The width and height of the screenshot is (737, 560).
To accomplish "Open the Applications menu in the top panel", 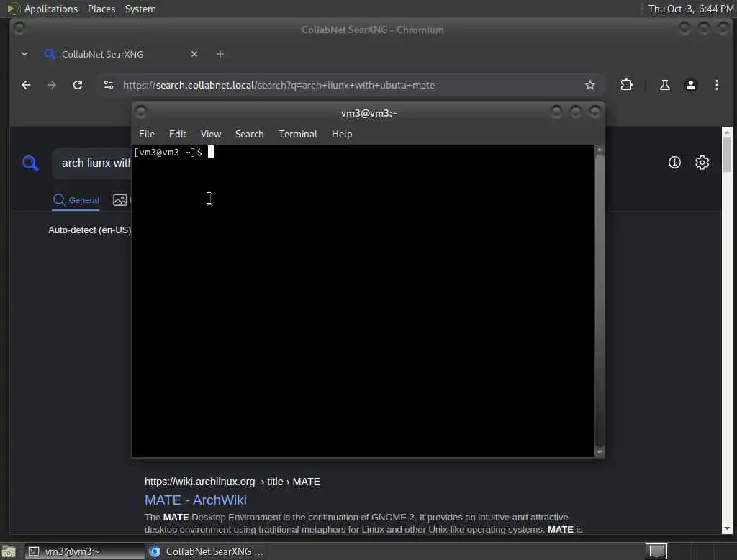I will [51, 9].
